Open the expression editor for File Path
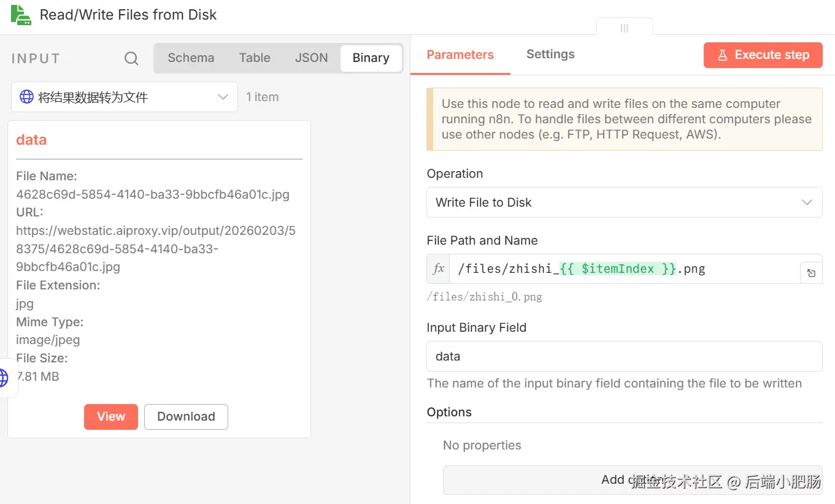The image size is (835, 504). [x=811, y=273]
